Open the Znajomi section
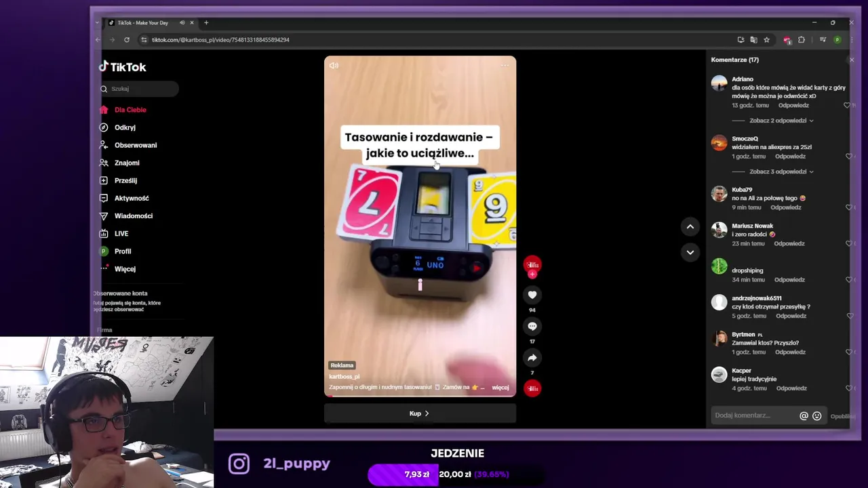The image size is (868, 488). point(127,163)
